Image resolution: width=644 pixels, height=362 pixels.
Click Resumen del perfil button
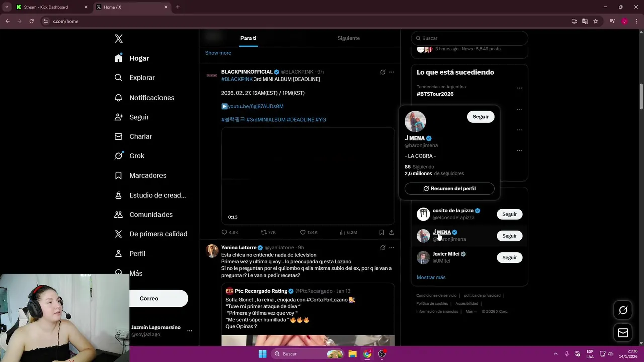pyautogui.click(x=449, y=189)
